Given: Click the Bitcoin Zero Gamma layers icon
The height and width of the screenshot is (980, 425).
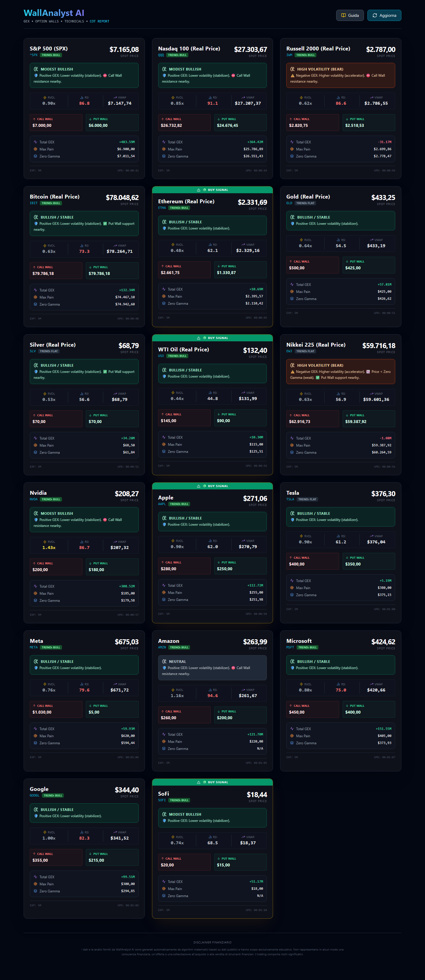Looking at the screenshot, I should 35,304.
